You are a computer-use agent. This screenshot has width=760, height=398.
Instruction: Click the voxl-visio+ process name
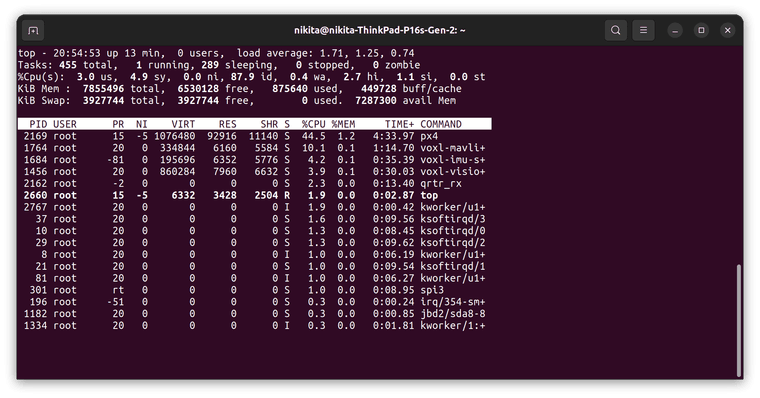tap(453, 172)
